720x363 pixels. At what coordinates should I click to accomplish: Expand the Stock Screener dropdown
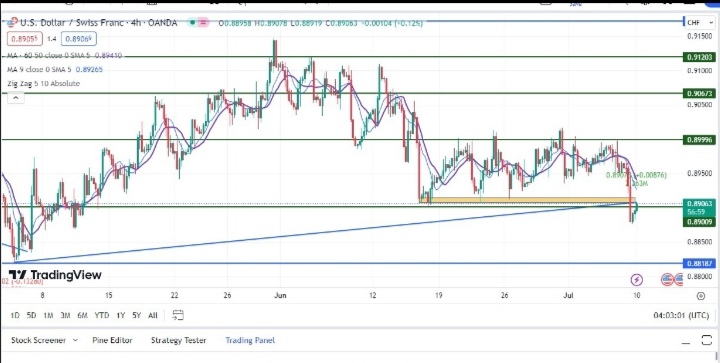(x=45, y=340)
